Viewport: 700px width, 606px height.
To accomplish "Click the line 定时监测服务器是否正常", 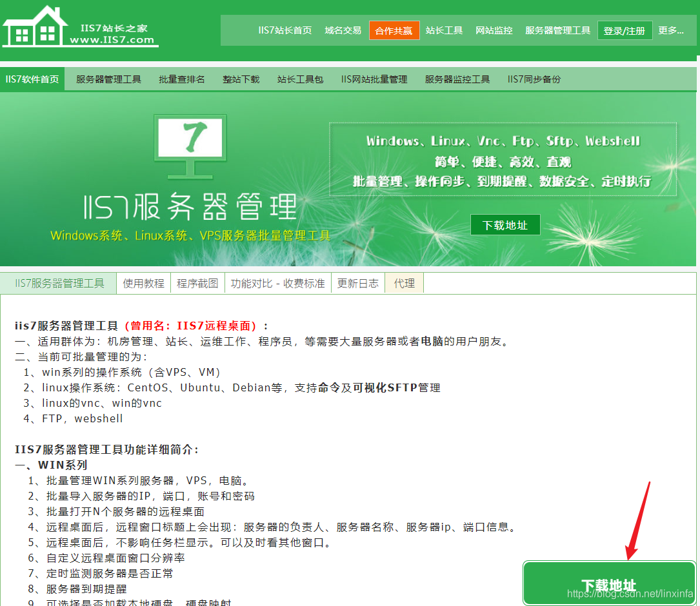I will coord(101,573).
